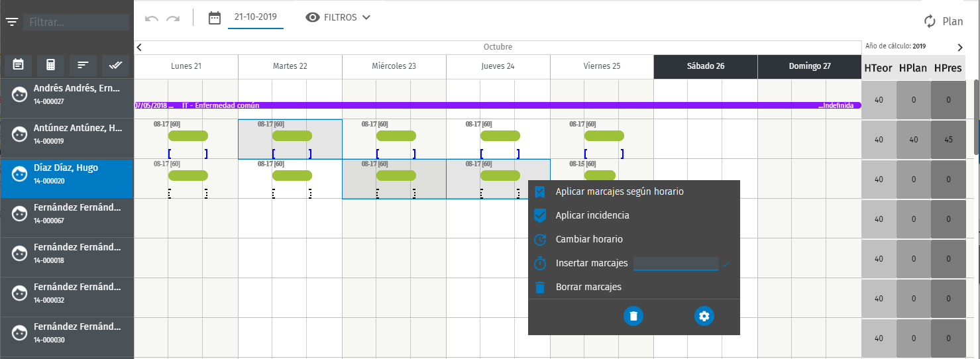Click the HPres column header
The height and width of the screenshot is (359, 980).
coord(948,68)
